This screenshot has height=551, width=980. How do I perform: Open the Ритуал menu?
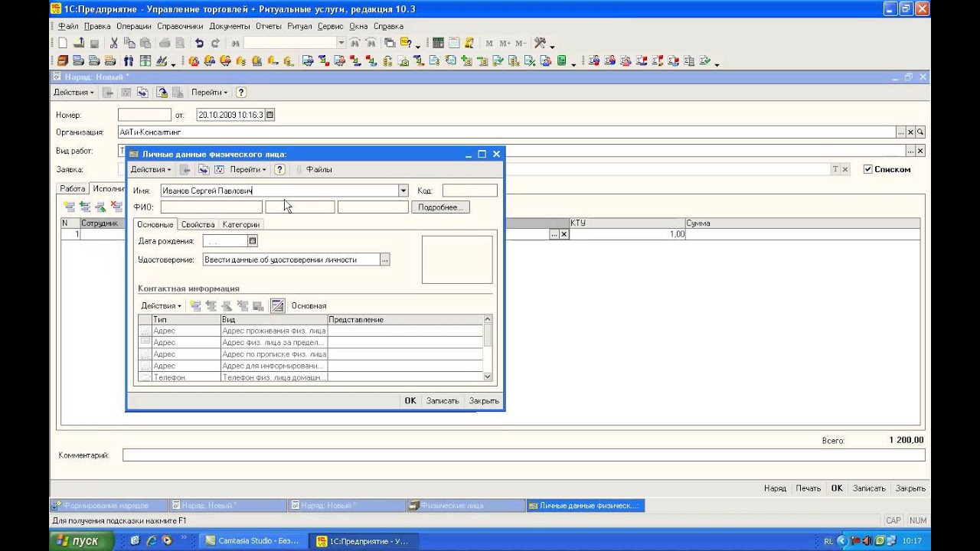click(x=299, y=26)
